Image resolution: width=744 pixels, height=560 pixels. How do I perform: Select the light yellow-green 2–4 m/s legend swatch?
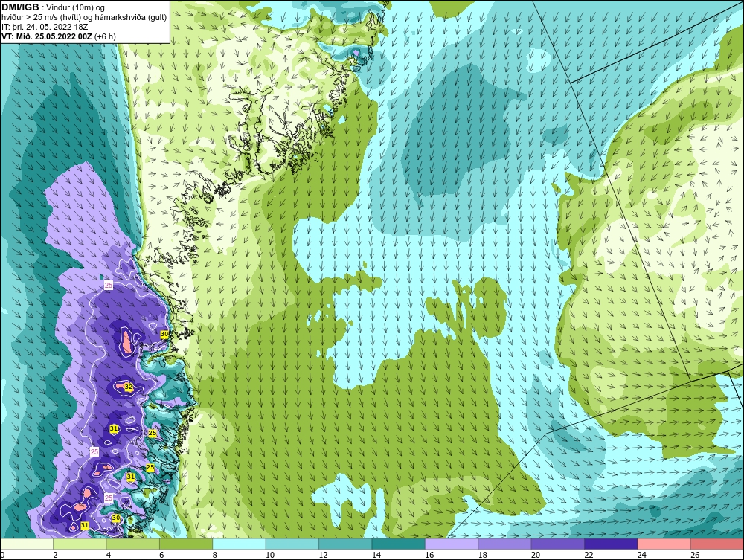click(x=80, y=544)
